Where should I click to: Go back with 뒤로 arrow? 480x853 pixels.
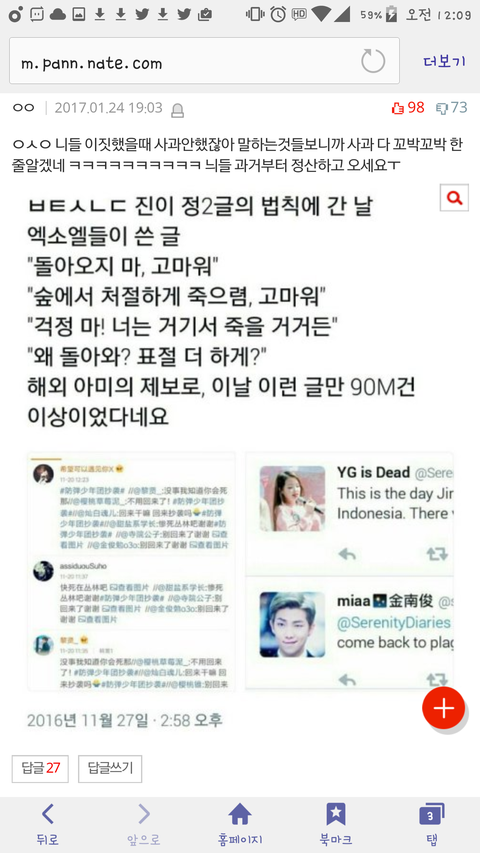[x=47, y=824]
